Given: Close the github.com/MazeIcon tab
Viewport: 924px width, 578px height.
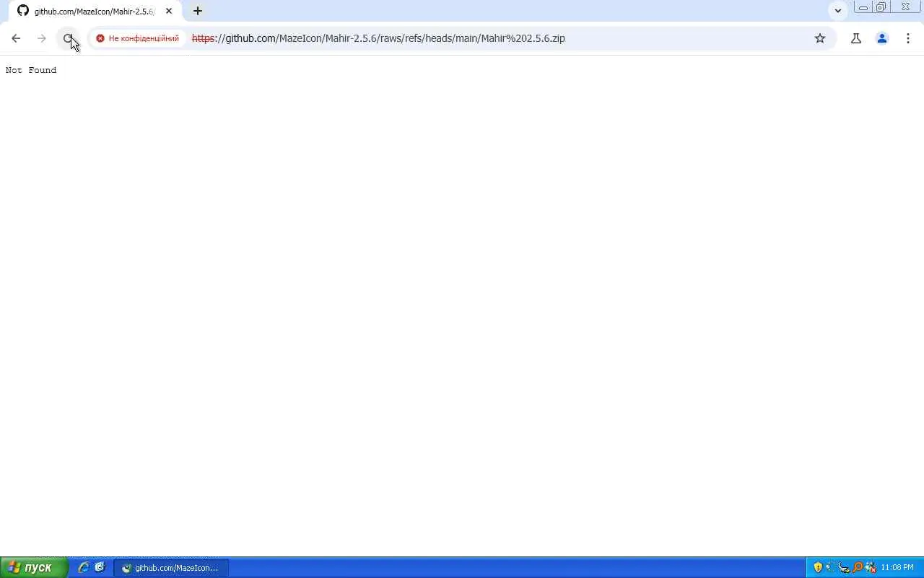Looking at the screenshot, I should click(x=169, y=12).
